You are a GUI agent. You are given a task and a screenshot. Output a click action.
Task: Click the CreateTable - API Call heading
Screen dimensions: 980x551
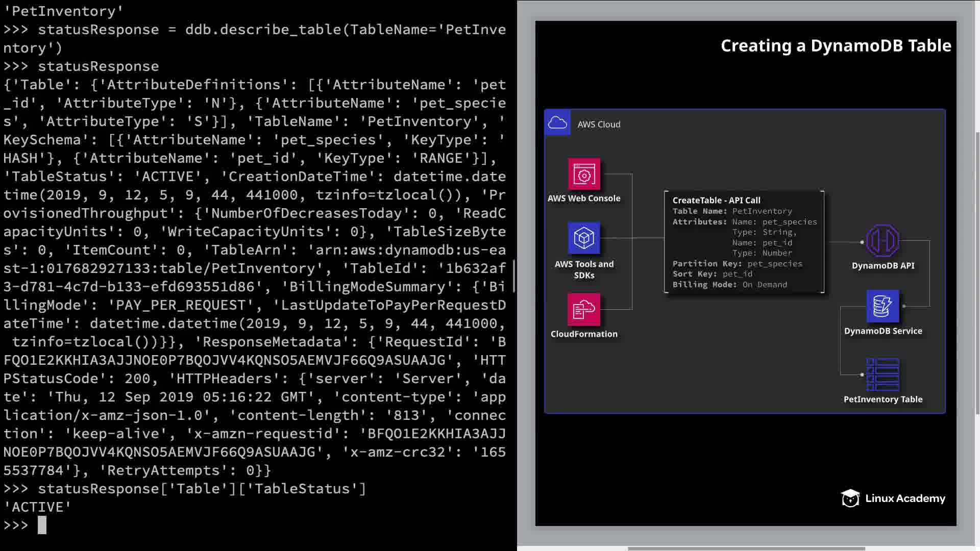[x=716, y=200]
